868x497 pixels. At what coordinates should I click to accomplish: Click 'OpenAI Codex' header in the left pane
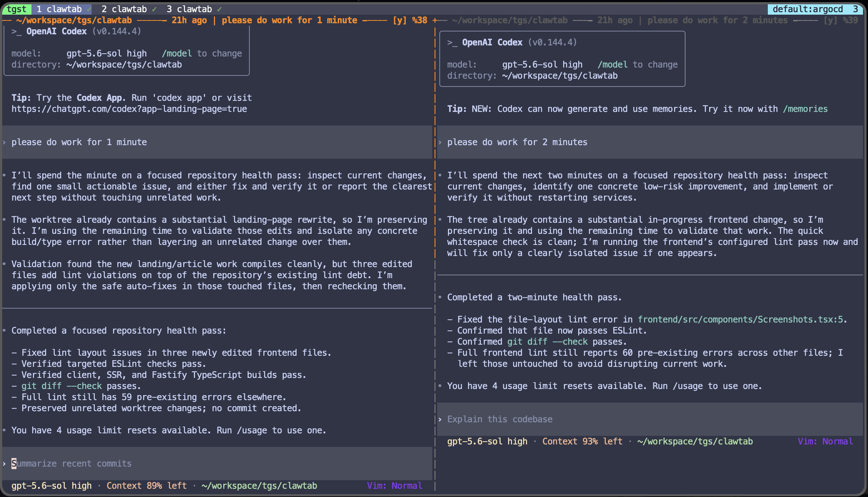click(x=57, y=31)
